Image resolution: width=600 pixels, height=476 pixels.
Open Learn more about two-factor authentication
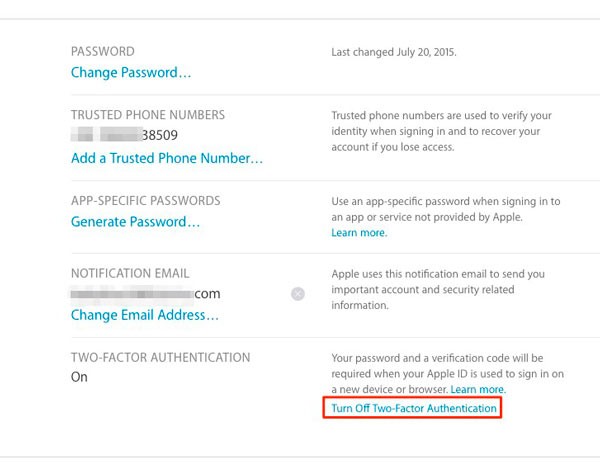478,390
